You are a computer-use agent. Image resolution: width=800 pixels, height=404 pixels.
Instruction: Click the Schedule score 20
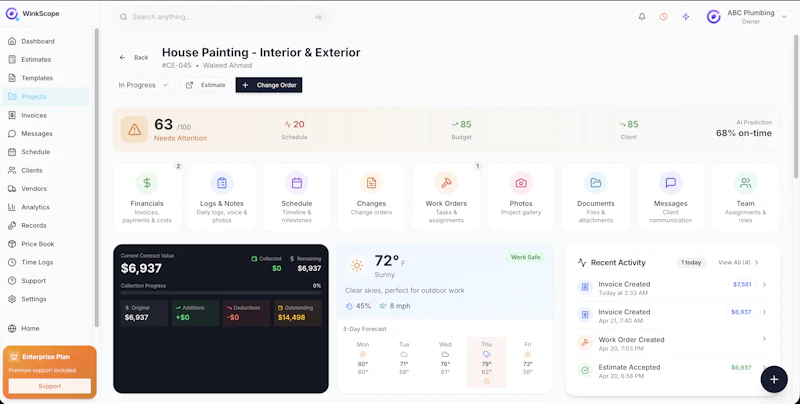294,124
